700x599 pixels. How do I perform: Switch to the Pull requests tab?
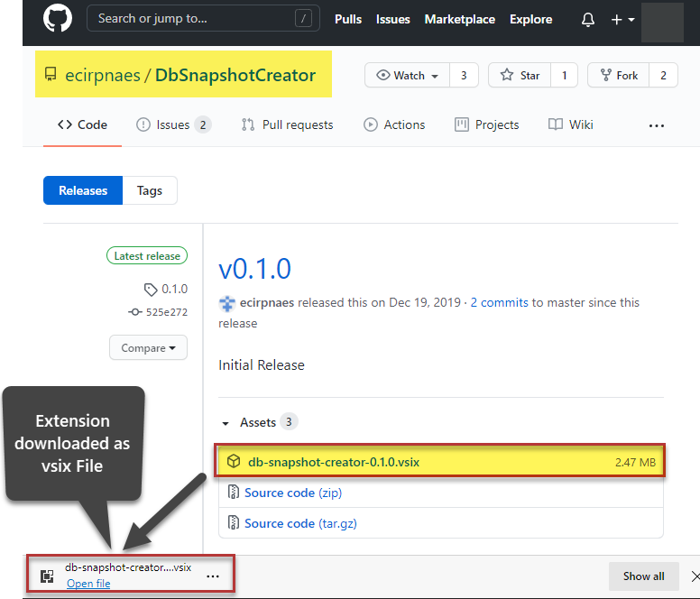(287, 124)
